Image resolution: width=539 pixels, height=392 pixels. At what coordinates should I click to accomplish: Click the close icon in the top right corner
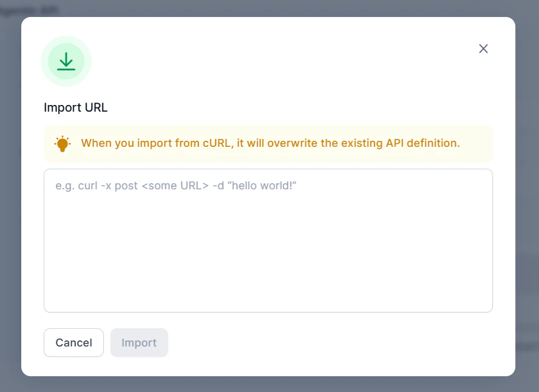coord(483,49)
